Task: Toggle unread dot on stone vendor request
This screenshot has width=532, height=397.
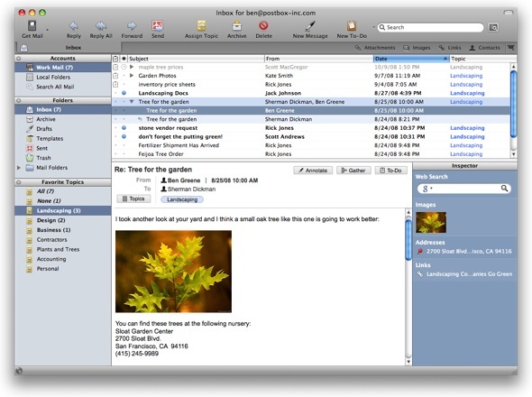Action: [x=124, y=128]
